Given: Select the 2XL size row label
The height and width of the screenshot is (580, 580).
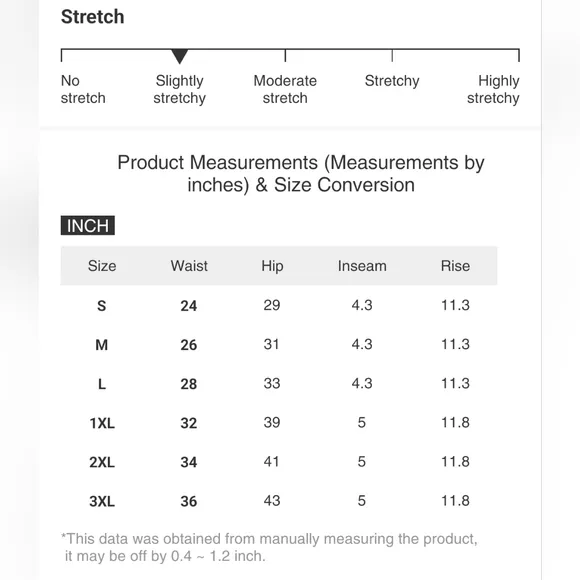Looking at the screenshot, I should [x=102, y=462].
